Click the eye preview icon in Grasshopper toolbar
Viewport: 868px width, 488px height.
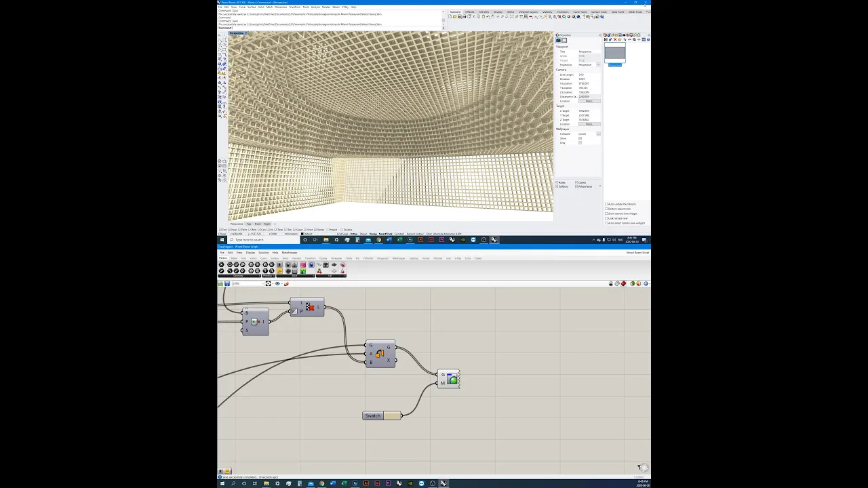pyautogui.click(x=277, y=283)
